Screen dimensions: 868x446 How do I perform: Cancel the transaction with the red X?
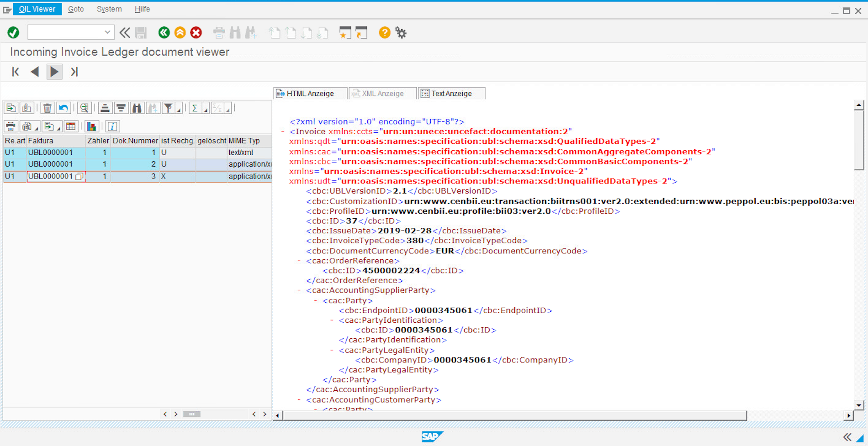pos(195,32)
